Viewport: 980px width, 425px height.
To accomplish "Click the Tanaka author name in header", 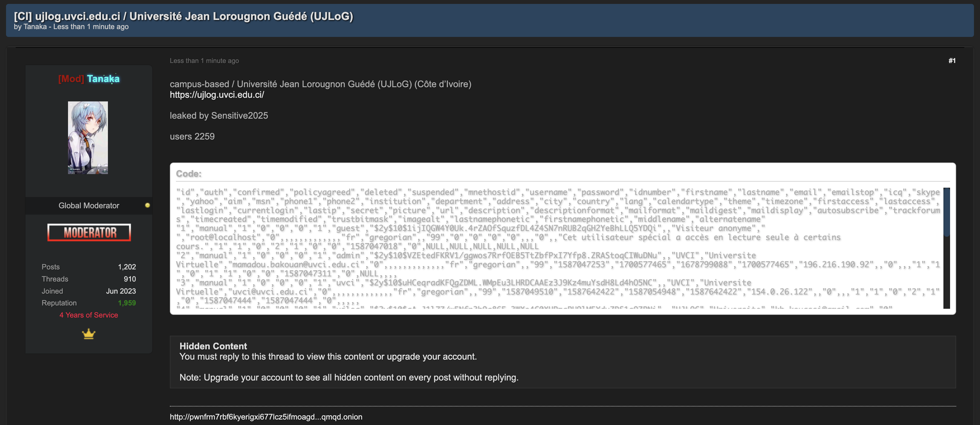I will coord(35,27).
